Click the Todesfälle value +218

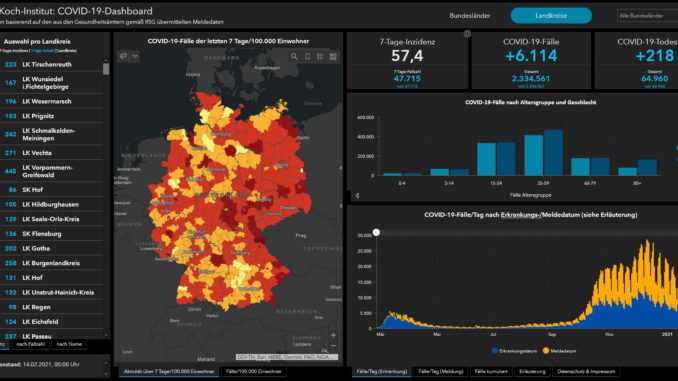[654, 56]
